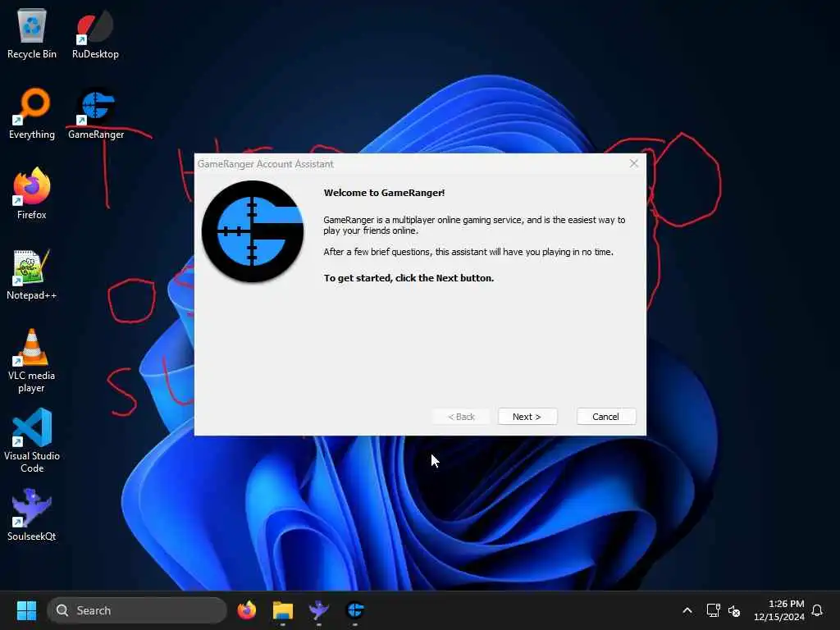840x630 pixels.
Task: Open Firefox from the taskbar
Action: click(247, 610)
